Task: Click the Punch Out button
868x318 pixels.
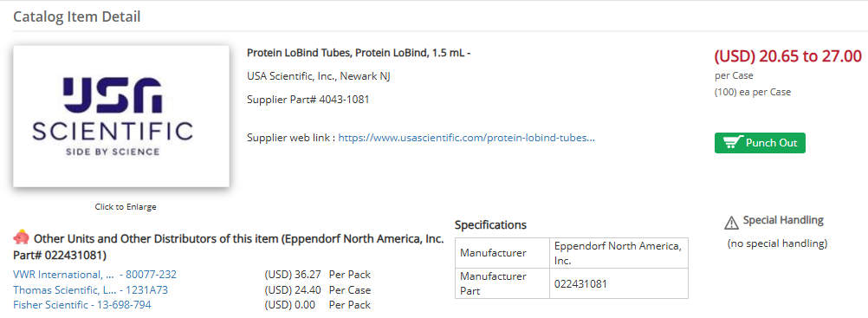Action: 760,142
